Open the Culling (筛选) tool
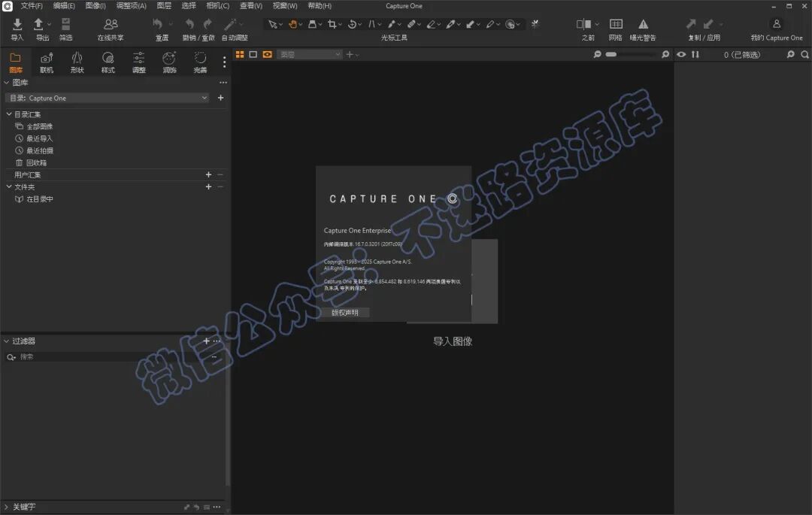Screen dimensions: 812x515 pos(65,24)
